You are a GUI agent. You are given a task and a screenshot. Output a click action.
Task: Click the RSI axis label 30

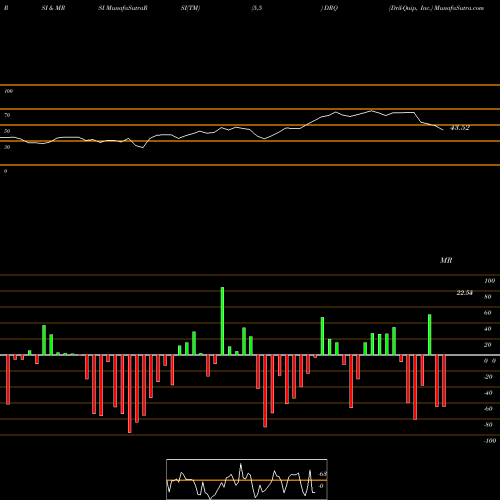pyautogui.click(x=7, y=147)
